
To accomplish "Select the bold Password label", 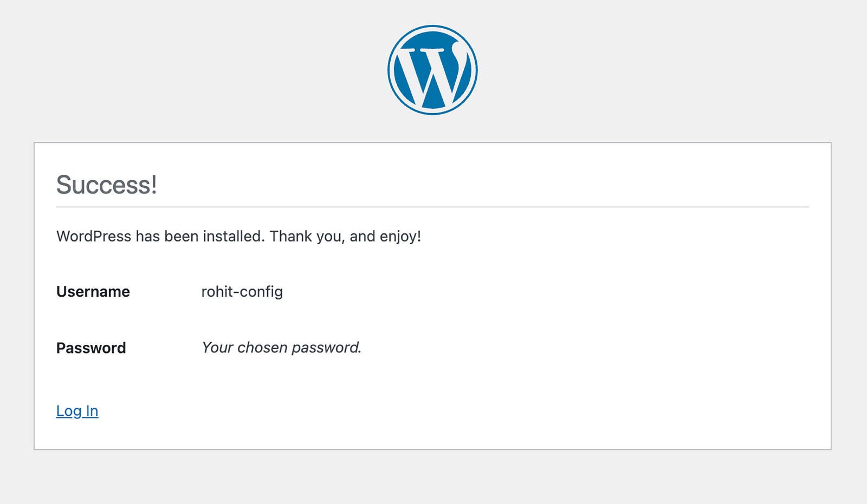I will [91, 348].
